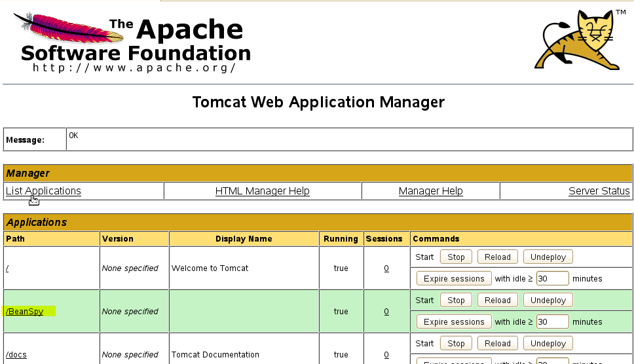The height and width of the screenshot is (364, 634).
Task: Undeploy the root '/' application
Action: (548, 257)
